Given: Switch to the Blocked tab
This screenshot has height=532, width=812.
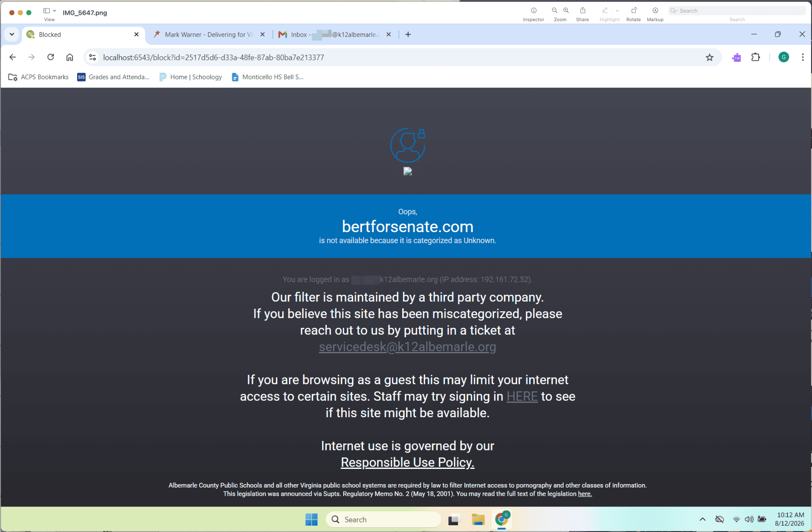Looking at the screenshot, I should point(84,35).
